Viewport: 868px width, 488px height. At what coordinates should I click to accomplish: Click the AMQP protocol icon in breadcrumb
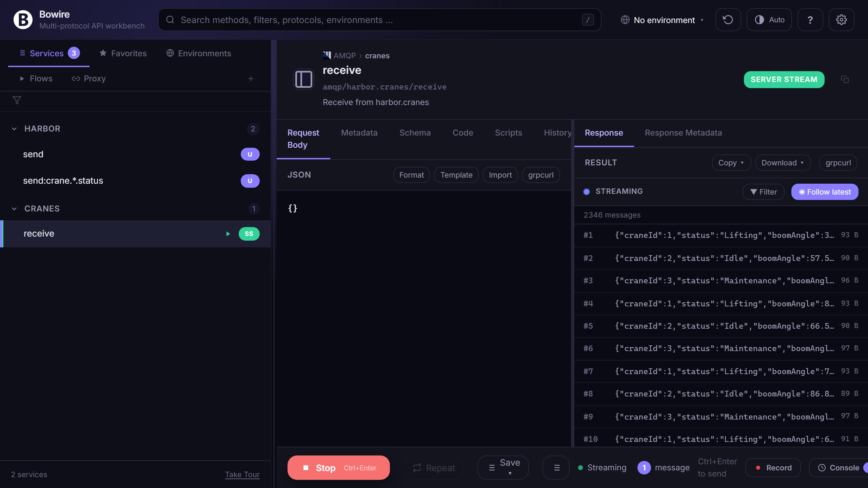(x=327, y=56)
